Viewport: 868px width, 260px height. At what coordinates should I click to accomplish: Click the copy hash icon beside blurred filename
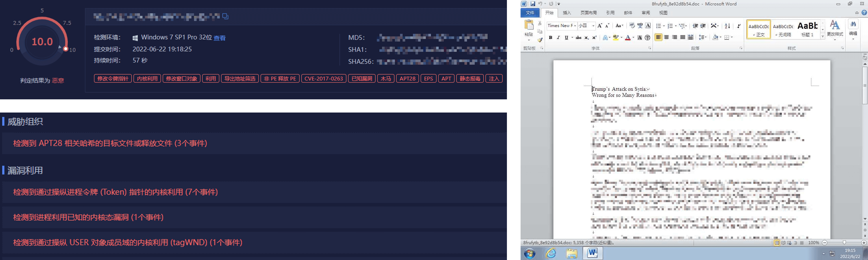[x=225, y=16]
